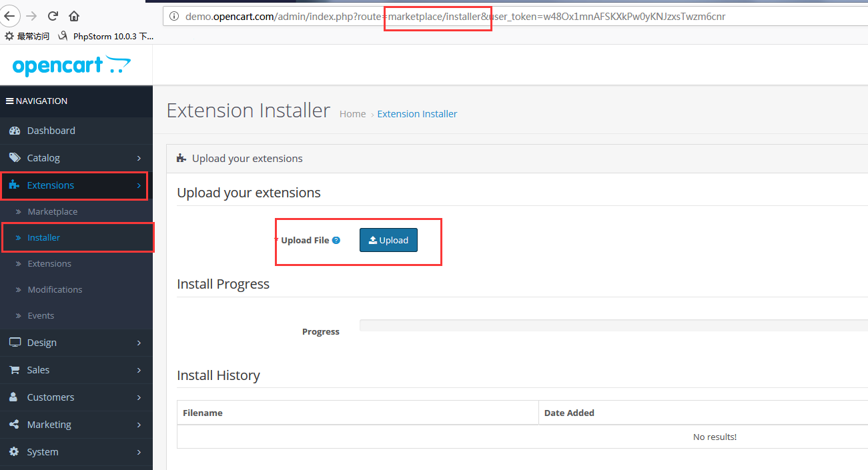The width and height of the screenshot is (868, 470).
Task: Click the Catalog tag icon
Action: 14,158
